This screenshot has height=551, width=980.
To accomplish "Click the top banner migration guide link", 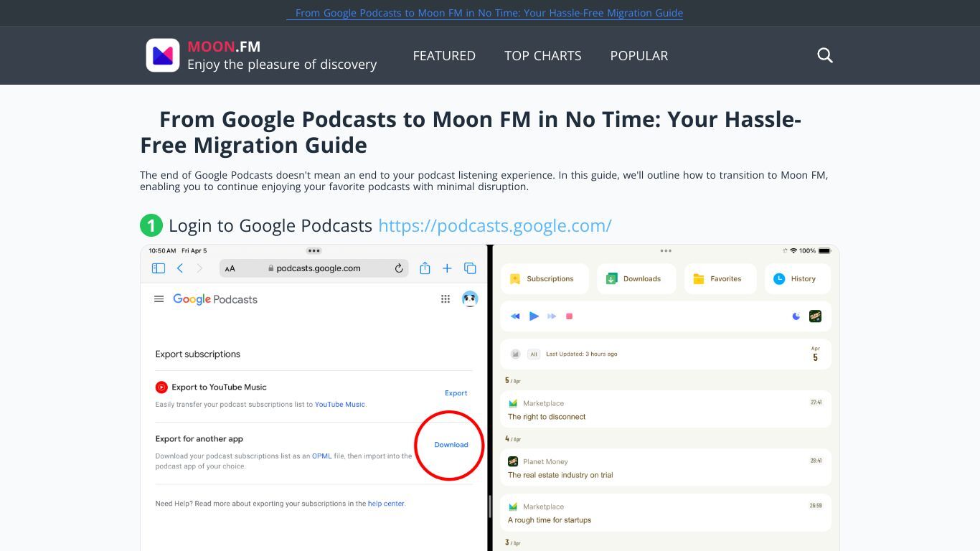I will [x=485, y=13].
